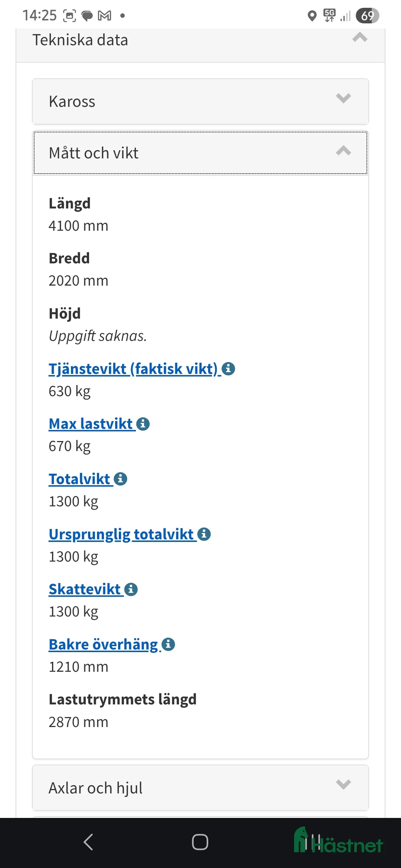Image resolution: width=401 pixels, height=868 pixels.
Task: Open info tooltip for Ursprunglig totalvikt
Action: pyautogui.click(x=204, y=534)
